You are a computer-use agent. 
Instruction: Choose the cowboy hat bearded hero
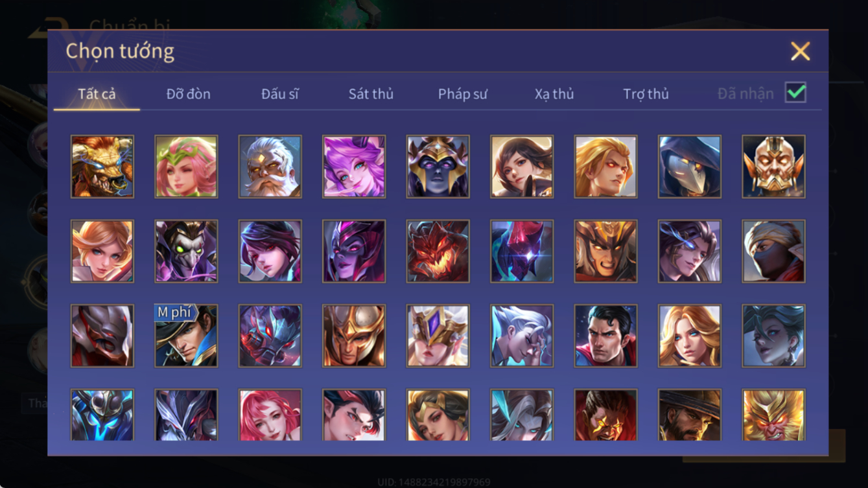[x=689, y=415]
